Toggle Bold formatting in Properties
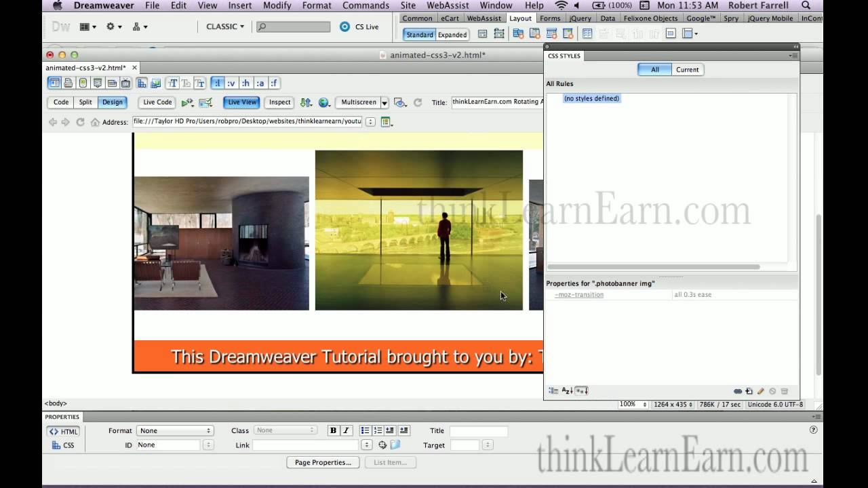Screen dimensions: 868x488 [x=333, y=430]
